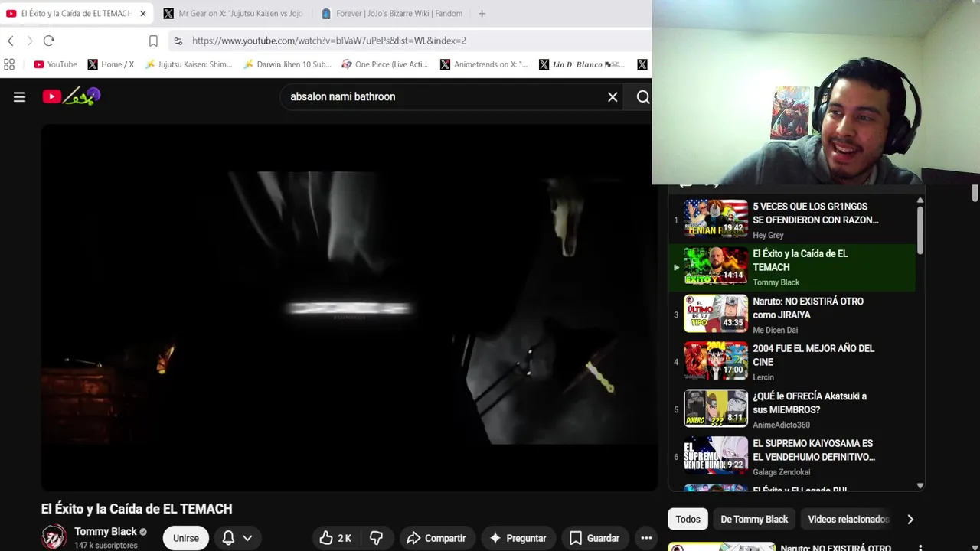
Task: Select the De Tommy Black chip
Action: [x=754, y=519]
